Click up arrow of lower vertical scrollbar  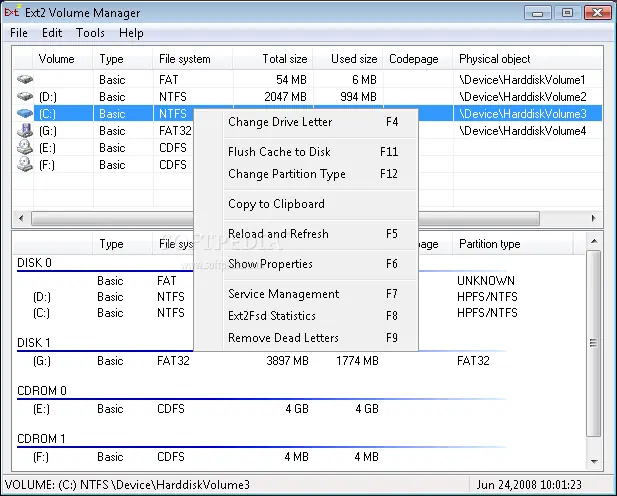(x=594, y=241)
